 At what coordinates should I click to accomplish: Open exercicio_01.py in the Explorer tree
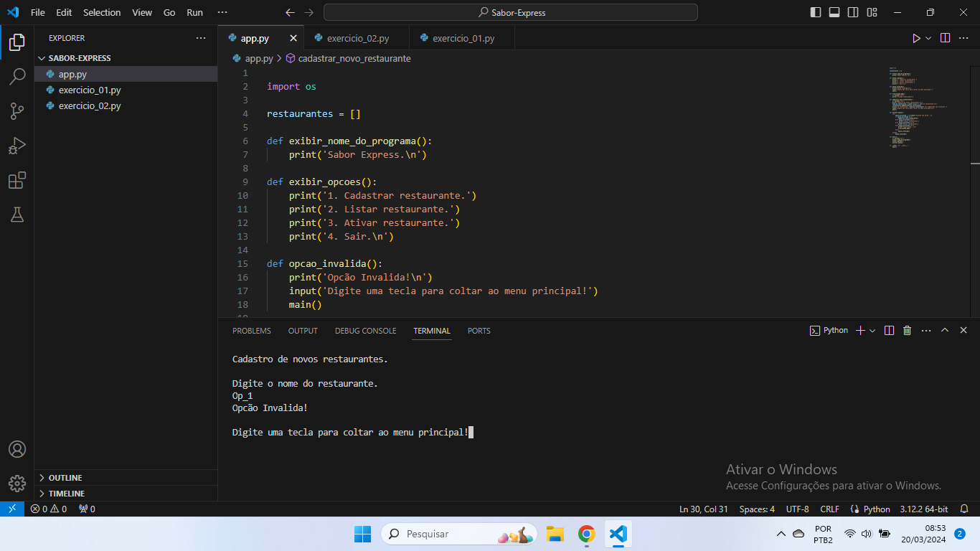tap(126, 90)
